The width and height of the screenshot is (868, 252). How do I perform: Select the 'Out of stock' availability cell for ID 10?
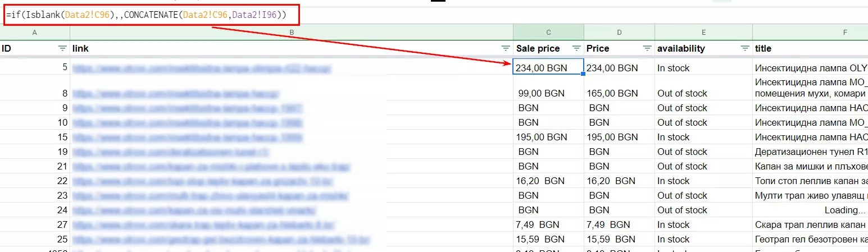point(703,122)
